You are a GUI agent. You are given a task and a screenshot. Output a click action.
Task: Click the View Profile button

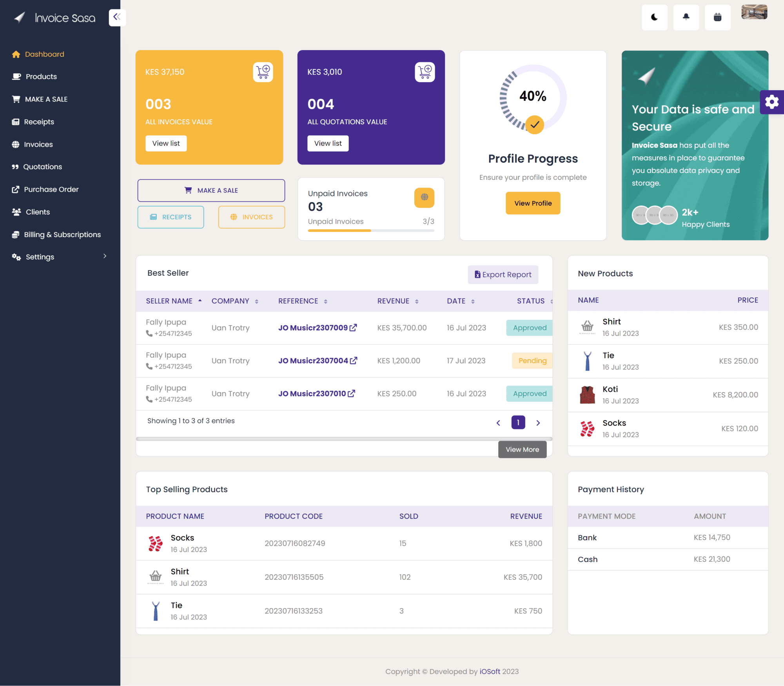pos(533,203)
